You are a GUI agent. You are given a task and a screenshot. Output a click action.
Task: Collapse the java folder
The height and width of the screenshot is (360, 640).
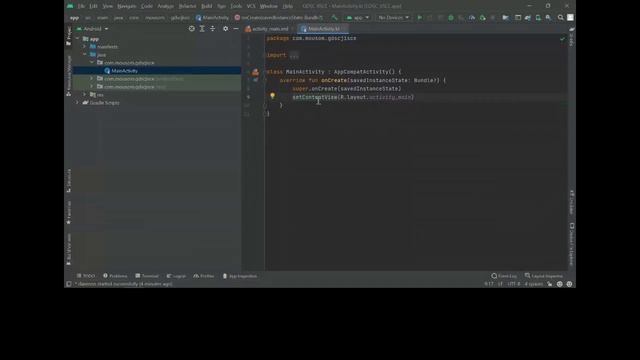point(85,55)
